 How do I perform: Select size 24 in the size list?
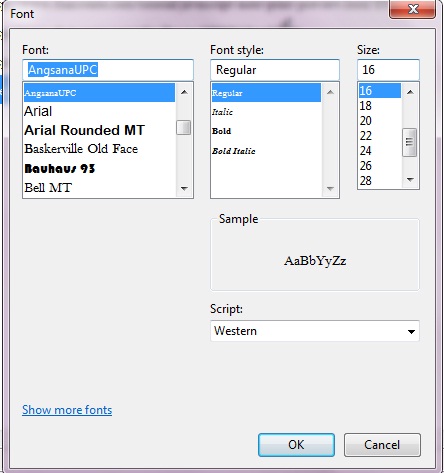click(x=380, y=151)
